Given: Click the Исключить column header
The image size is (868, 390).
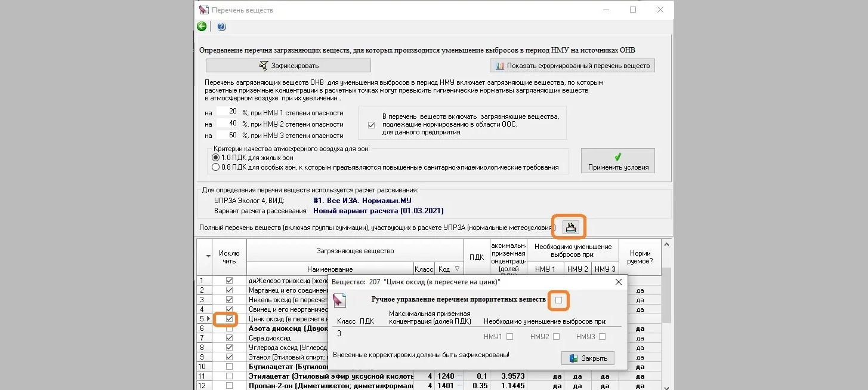Looking at the screenshot, I should click(x=229, y=257).
